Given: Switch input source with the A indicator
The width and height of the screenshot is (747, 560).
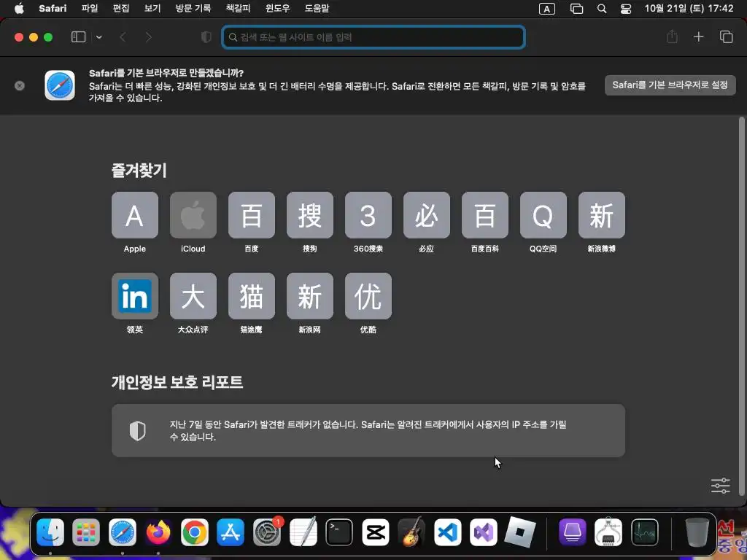Looking at the screenshot, I should (547, 9).
